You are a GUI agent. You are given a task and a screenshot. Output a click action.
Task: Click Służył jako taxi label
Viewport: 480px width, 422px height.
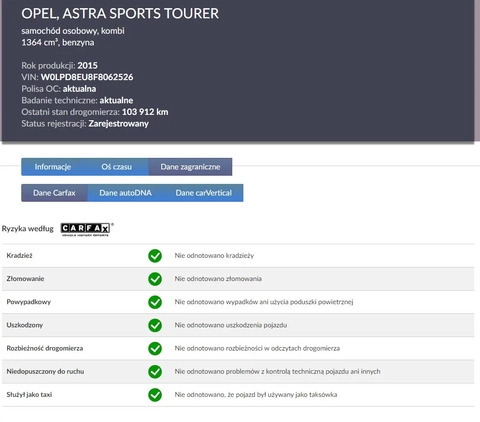coord(29,395)
